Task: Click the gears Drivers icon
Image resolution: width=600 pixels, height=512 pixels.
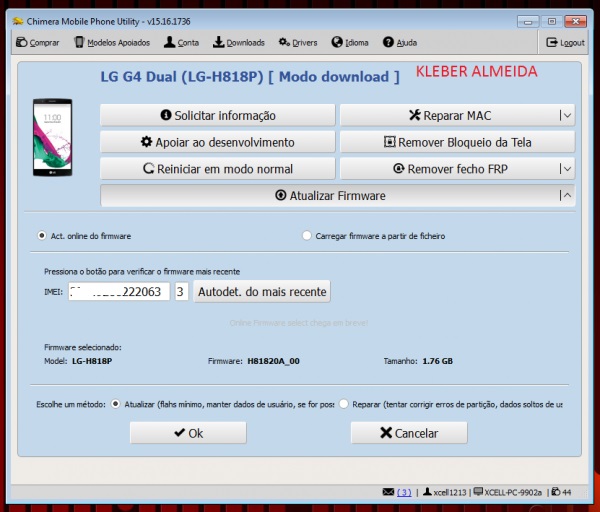Action: click(284, 42)
